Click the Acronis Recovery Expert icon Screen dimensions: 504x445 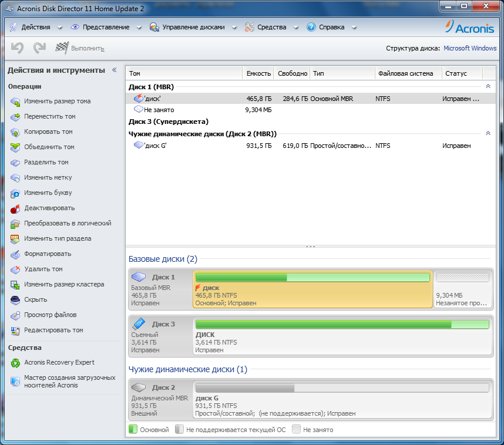tap(15, 363)
